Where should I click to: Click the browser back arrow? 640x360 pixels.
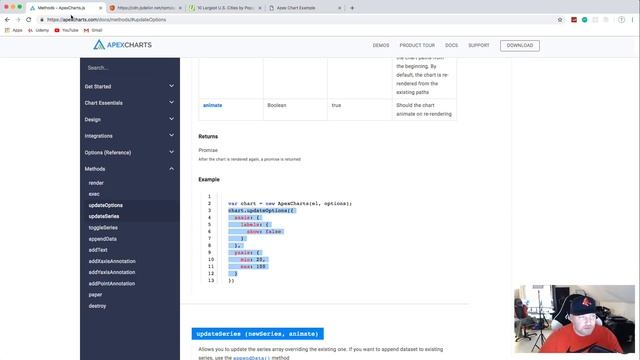coord(7,20)
